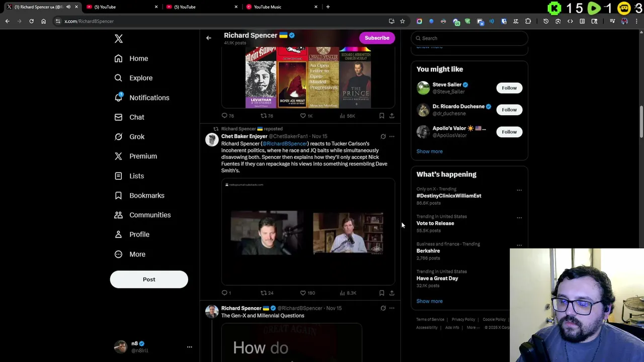Expand the More sidebar menu
The height and width of the screenshot is (362, 644).
coord(130,254)
